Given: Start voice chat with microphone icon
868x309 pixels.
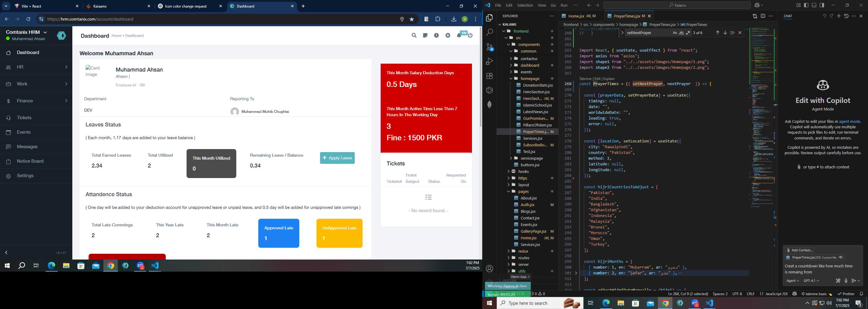Looking at the screenshot, I should tap(846, 281).
